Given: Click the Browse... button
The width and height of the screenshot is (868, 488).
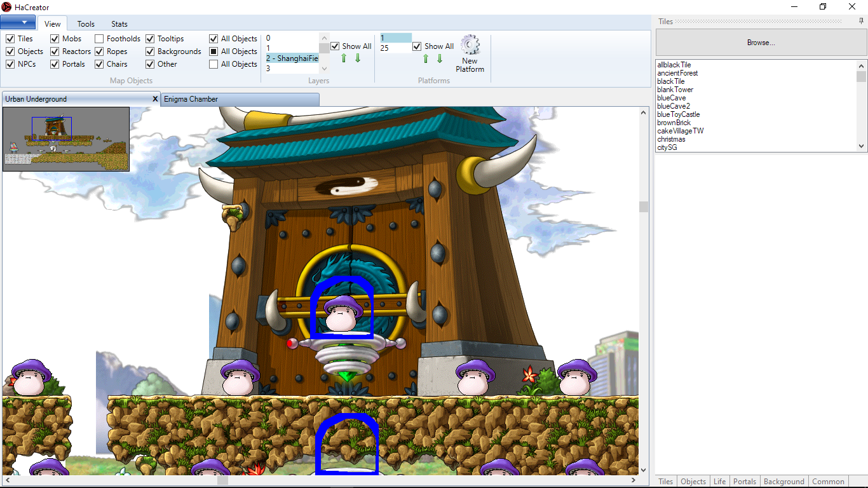Looking at the screenshot, I should click(761, 43).
